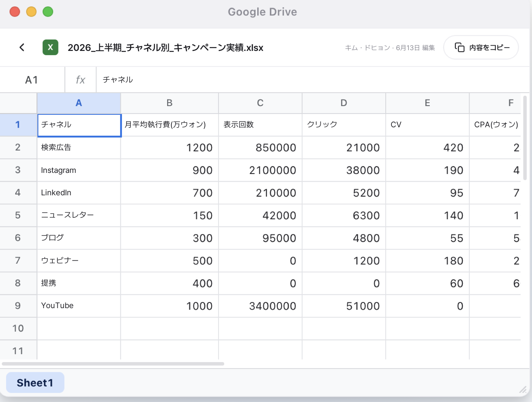Click the cell with value 420
This screenshot has height=402, width=532.
click(427, 147)
